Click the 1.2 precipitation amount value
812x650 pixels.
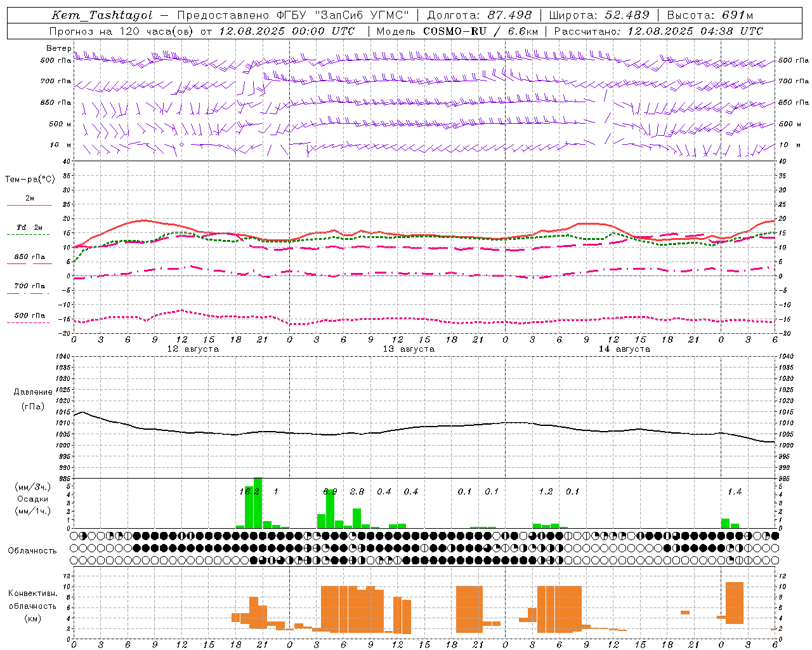[x=546, y=492]
